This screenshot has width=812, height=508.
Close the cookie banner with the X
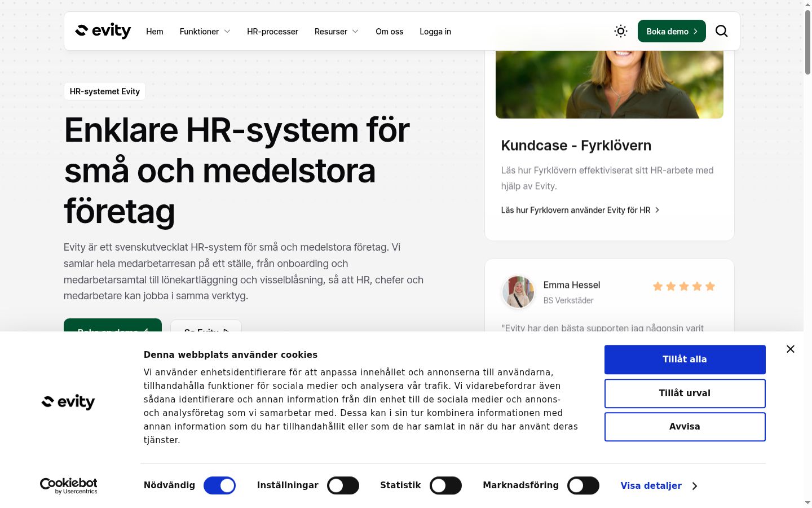pos(791,349)
